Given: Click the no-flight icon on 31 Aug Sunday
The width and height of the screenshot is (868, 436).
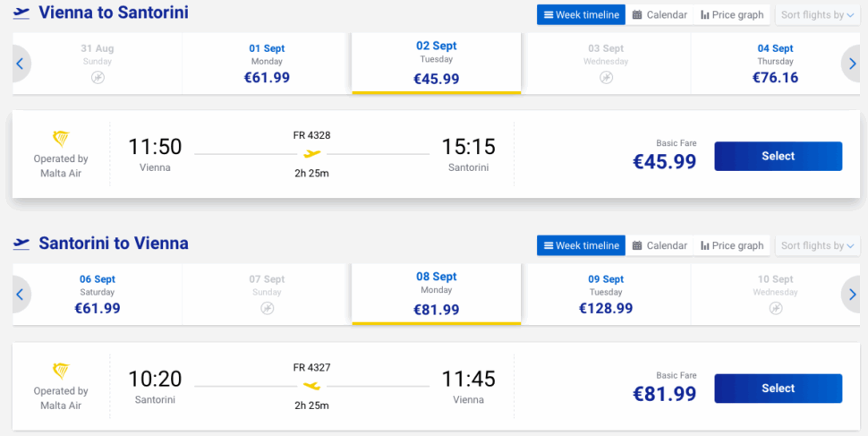Looking at the screenshot, I should coord(98,78).
